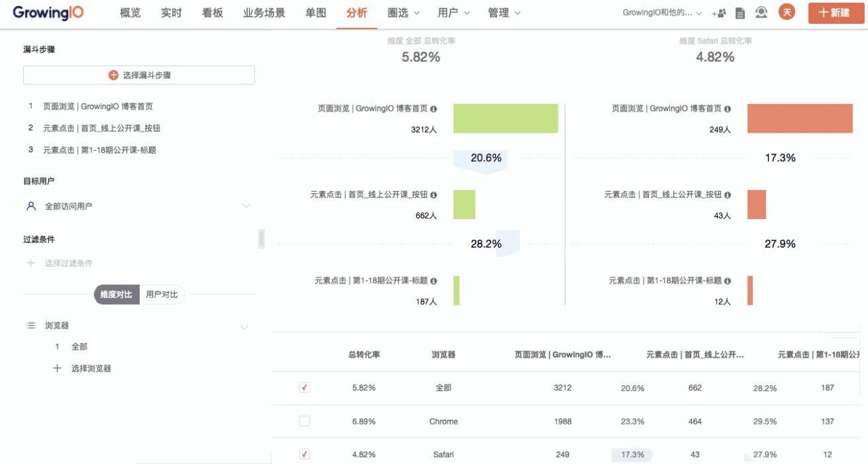The height and width of the screenshot is (464, 868).
Task: Click the GrowingIO logo
Action: [x=48, y=12]
